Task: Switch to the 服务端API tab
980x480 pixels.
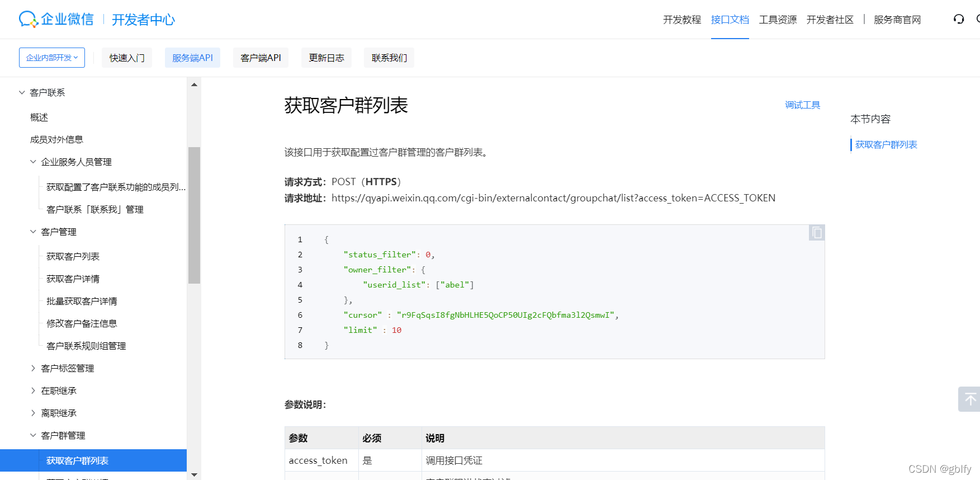Action: point(192,58)
